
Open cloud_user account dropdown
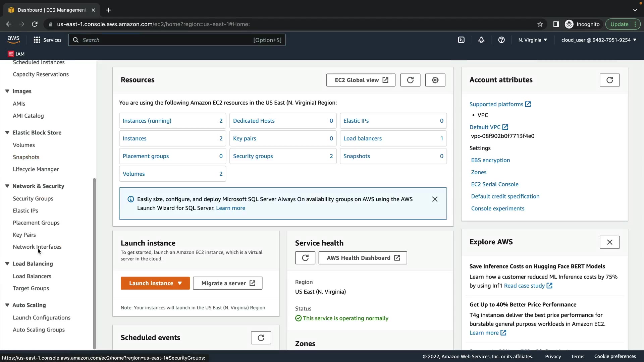[599, 40]
